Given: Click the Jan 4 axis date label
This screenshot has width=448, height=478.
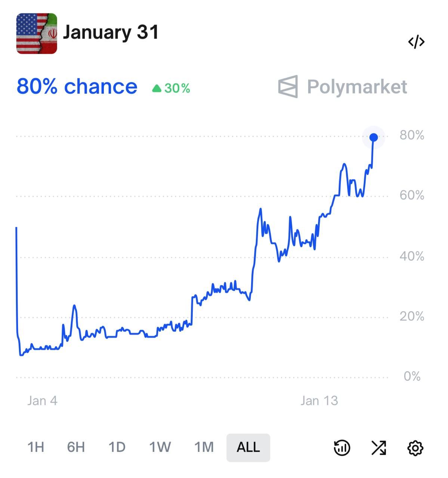Looking at the screenshot, I should (42, 401).
